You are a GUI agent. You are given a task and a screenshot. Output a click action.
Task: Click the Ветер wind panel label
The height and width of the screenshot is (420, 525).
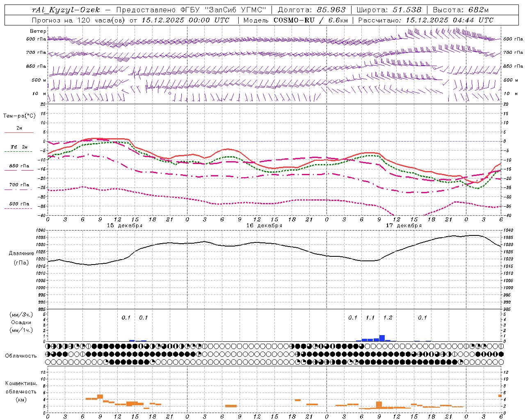coord(38,31)
